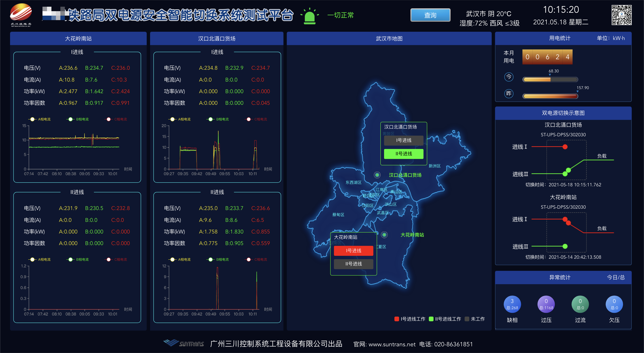Click the monthly usage counter 00624

click(x=547, y=57)
